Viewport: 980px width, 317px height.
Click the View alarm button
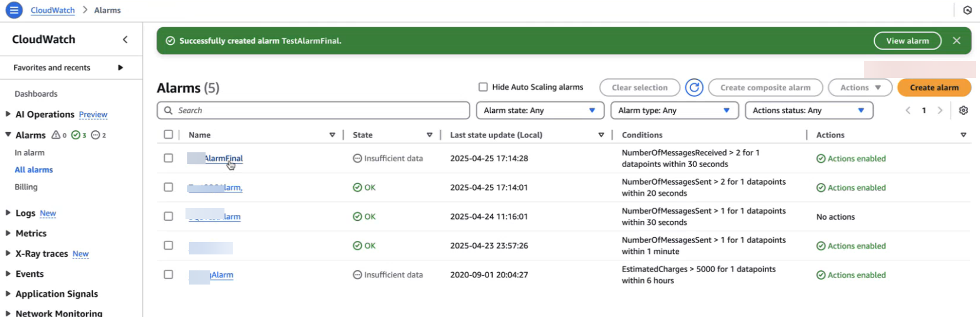pyautogui.click(x=907, y=41)
